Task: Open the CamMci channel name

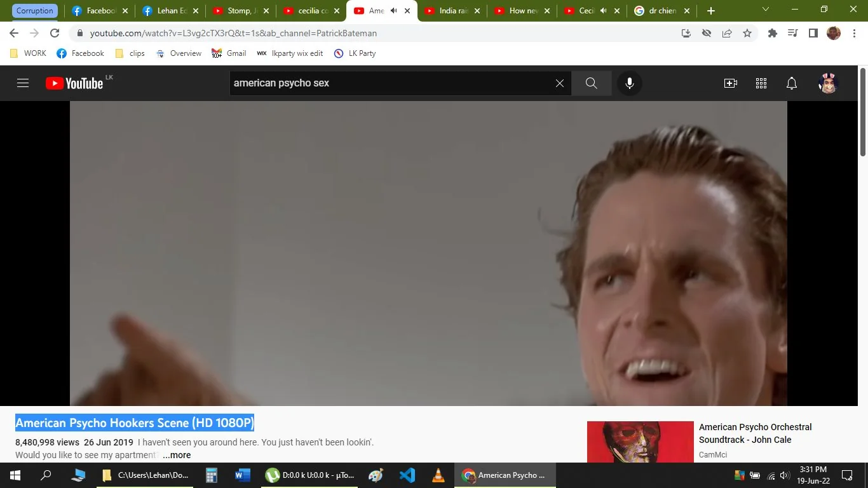Action: point(713,455)
